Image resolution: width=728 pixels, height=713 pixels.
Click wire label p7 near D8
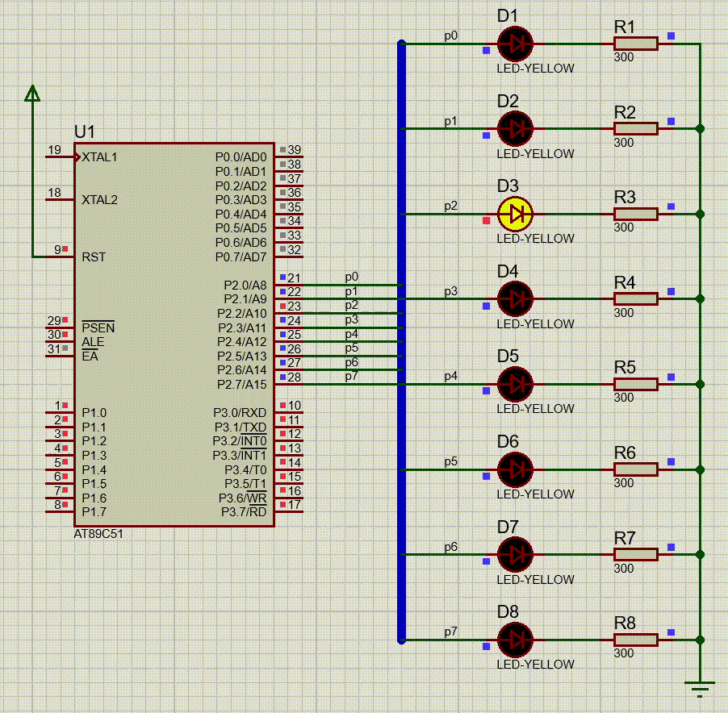pos(451,632)
